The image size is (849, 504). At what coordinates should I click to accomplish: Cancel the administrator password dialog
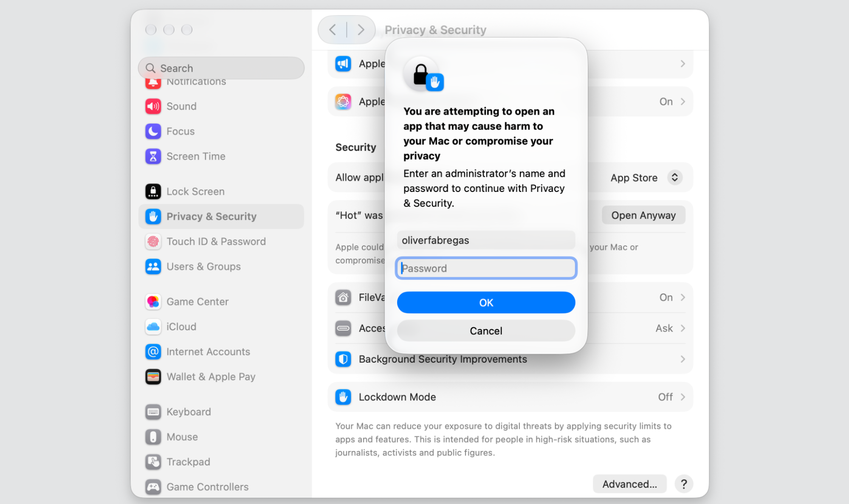coord(486,331)
